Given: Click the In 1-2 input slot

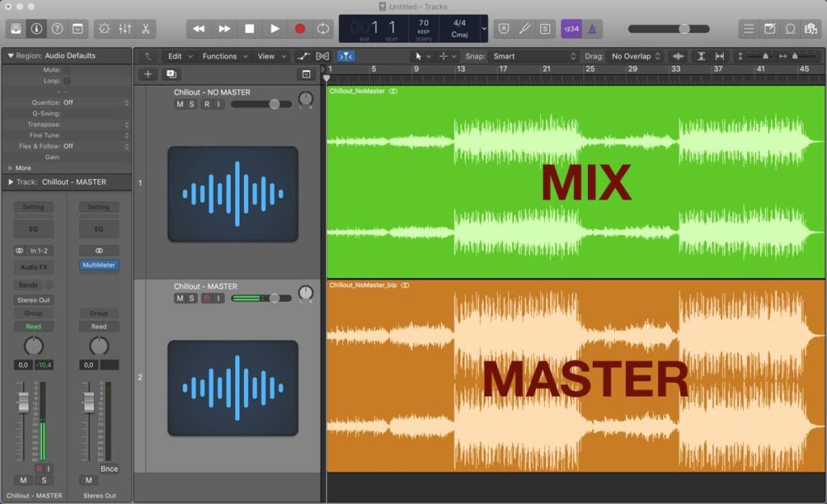Looking at the screenshot, I should click(40, 250).
